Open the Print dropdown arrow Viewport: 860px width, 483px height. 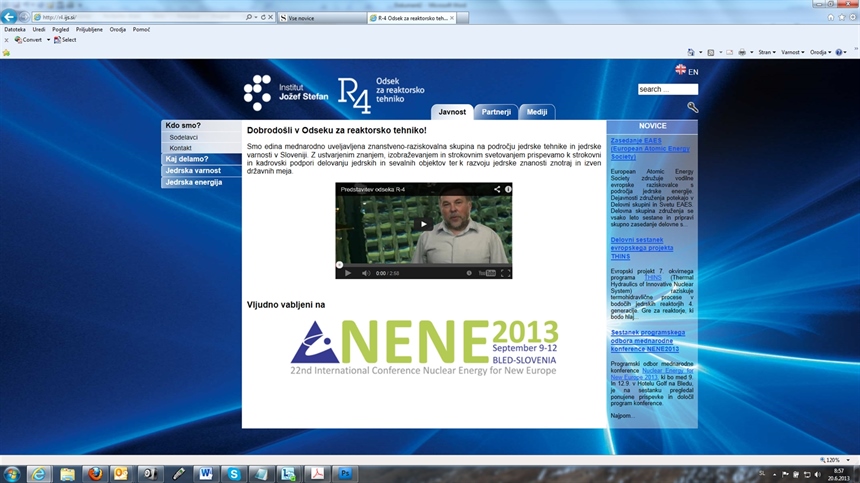coord(751,52)
